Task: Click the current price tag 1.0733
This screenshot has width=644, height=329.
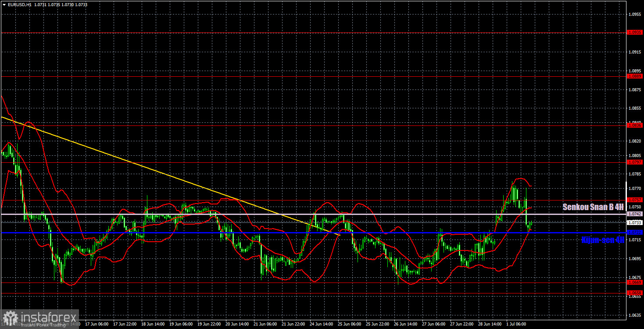Action: tap(635, 222)
